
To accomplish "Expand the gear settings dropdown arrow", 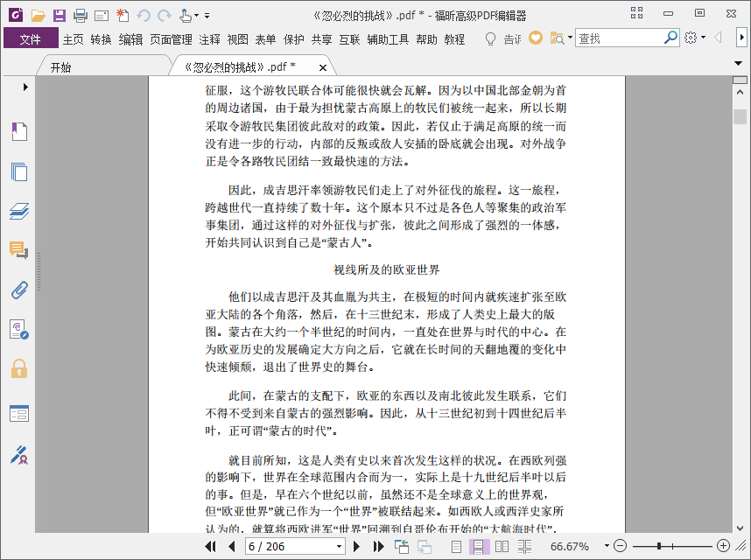I will pos(703,38).
